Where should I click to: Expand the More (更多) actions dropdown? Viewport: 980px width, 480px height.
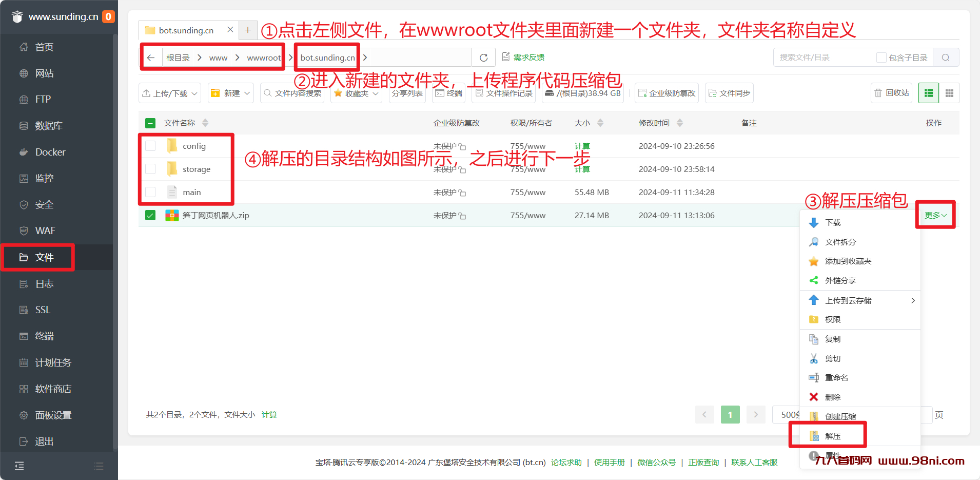tap(935, 215)
